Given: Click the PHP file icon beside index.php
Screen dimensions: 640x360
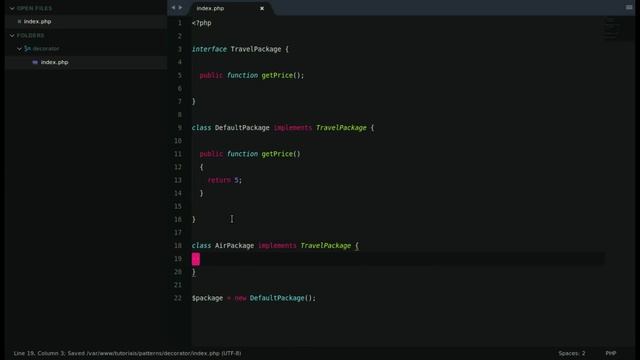Looking at the screenshot, I should pos(35,62).
